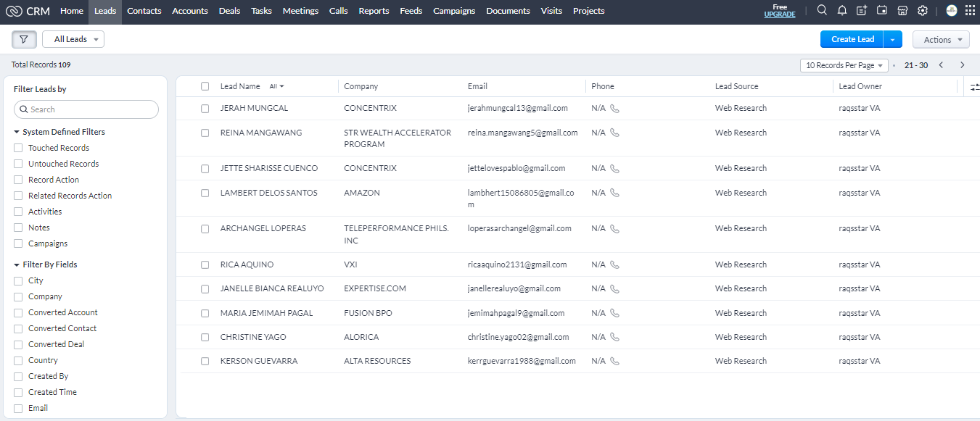The height and width of the screenshot is (421, 980).
Task: Open the Meetings tab
Action: click(300, 11)
